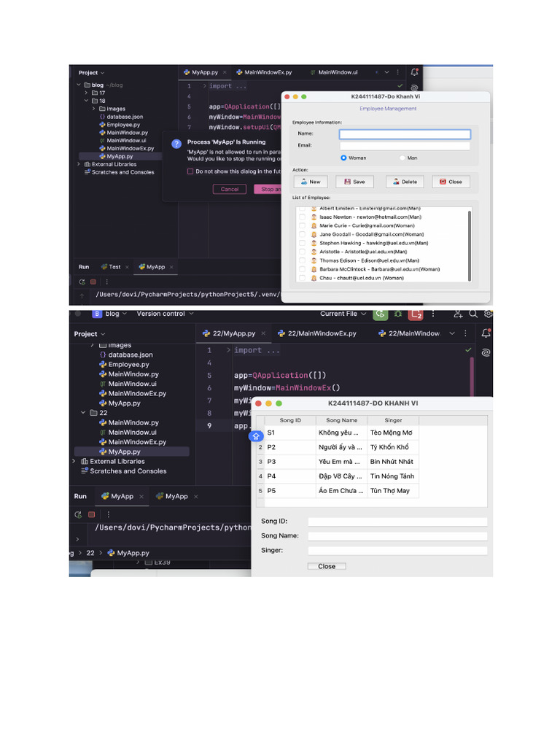Click the rerun icon in the lower Run panel

[78, 514]
